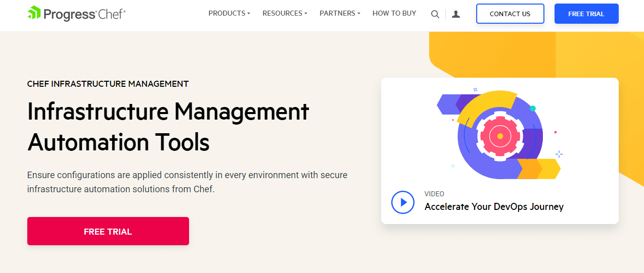644x273 pixels.
Task: Click the yellow chevron arrows in the illustration
Action: click(x=539, y=169)
